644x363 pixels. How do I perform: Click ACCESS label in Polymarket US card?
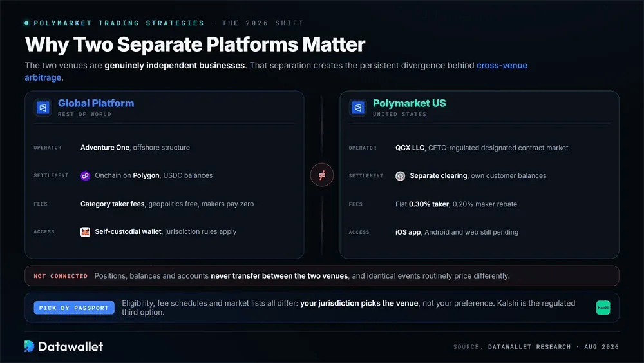(359, 232)
